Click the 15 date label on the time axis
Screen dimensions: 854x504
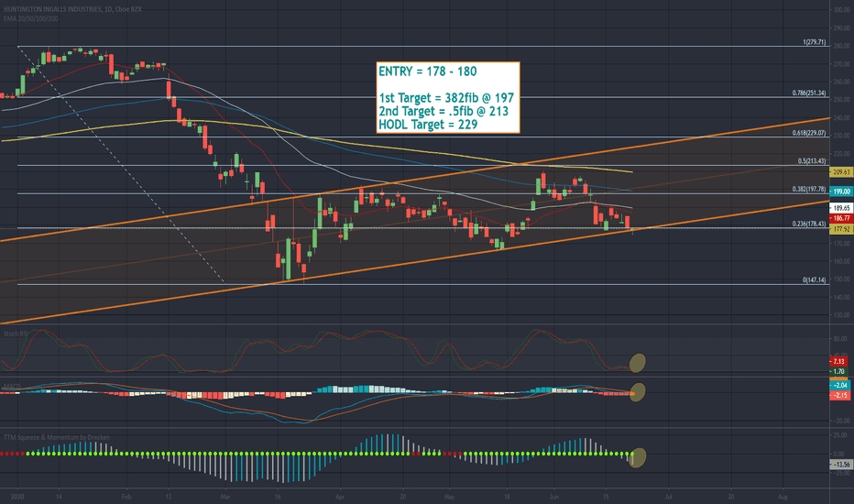pyautogui.click(x=607, y=497)
